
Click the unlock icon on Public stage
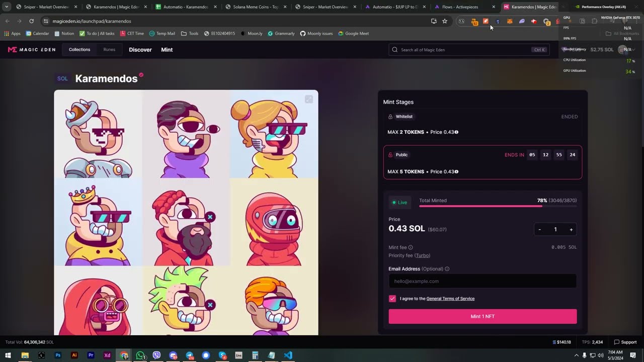[390, 155]
